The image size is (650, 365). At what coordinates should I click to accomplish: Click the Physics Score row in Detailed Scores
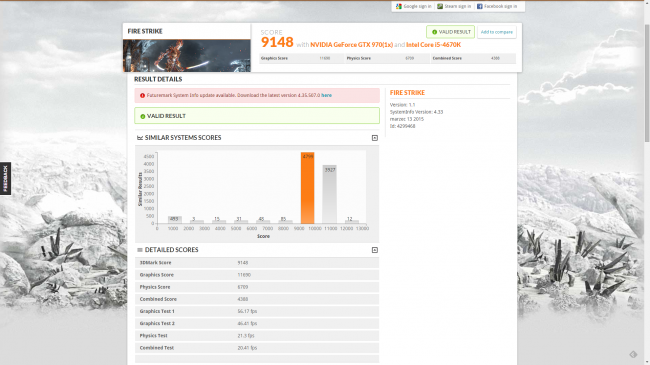click(x=257, y=287)
